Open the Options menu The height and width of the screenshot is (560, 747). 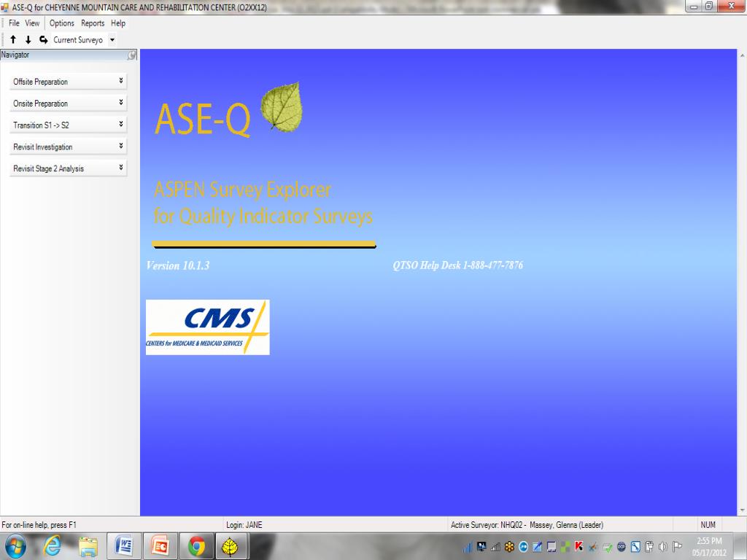click(62, 23)
